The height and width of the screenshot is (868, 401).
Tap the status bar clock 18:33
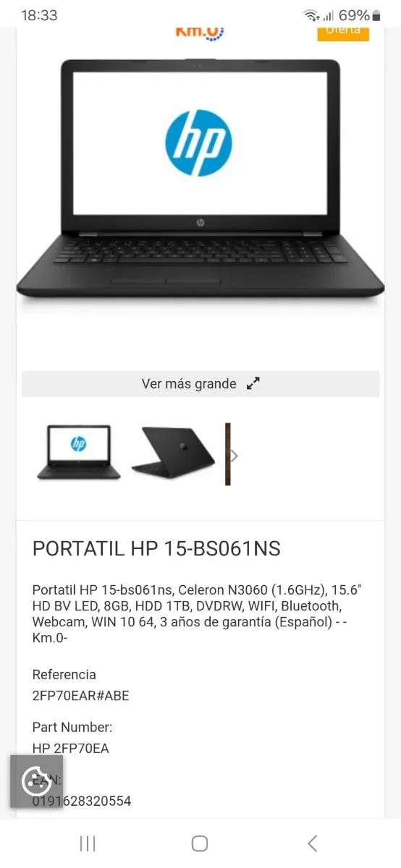click(x=39, y=15)
